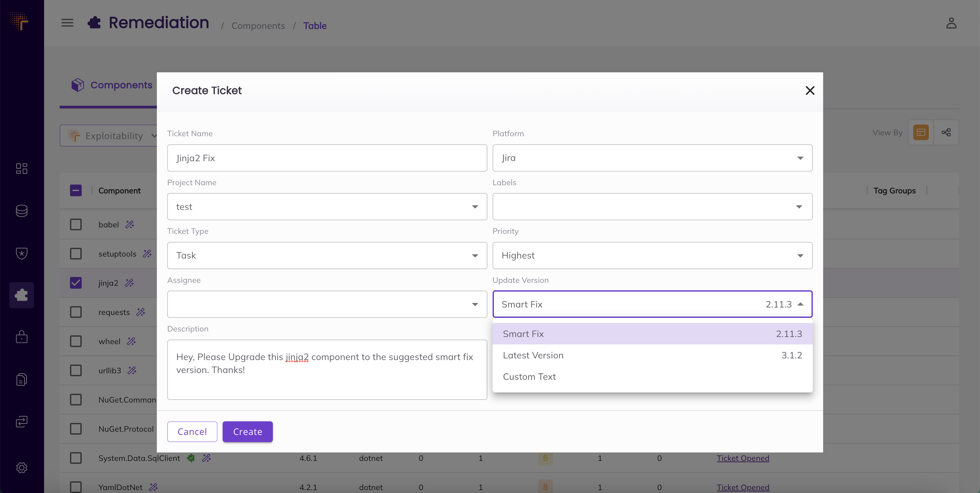Expand the Platform dropdown showing Jira
The width and height of the screenshot is (980, 493).
pyautogui.click(x=652, y=158)
